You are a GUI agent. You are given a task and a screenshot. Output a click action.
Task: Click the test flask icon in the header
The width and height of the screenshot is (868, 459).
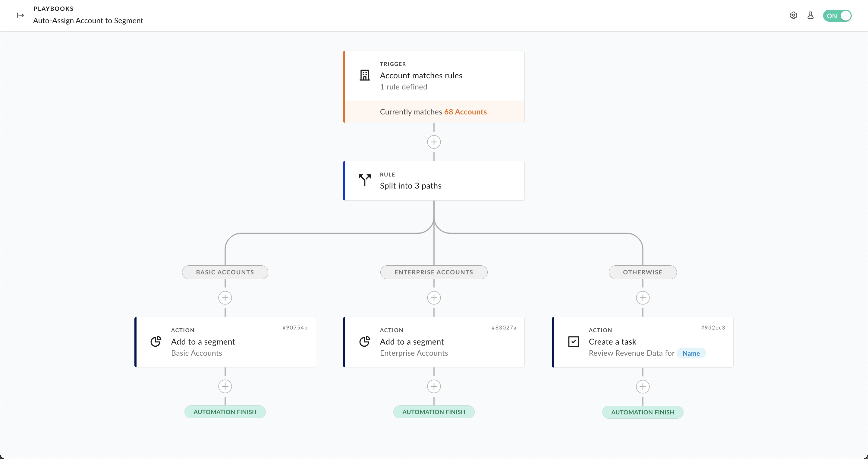pyautogui.click(x=811, y=15)
